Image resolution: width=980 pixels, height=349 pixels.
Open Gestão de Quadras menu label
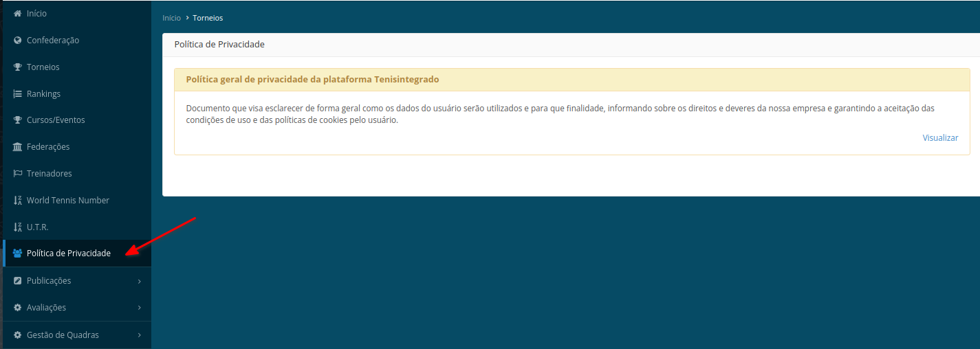click(63, 335)
